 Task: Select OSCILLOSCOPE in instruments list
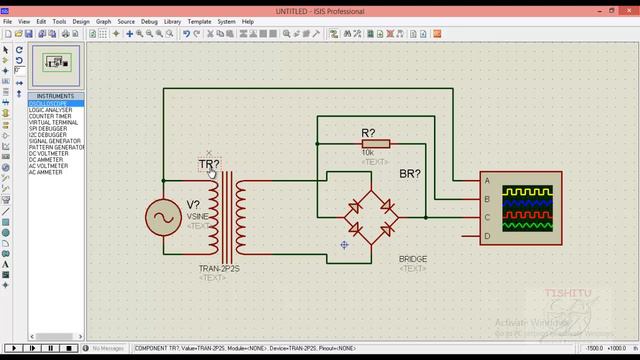56,104
